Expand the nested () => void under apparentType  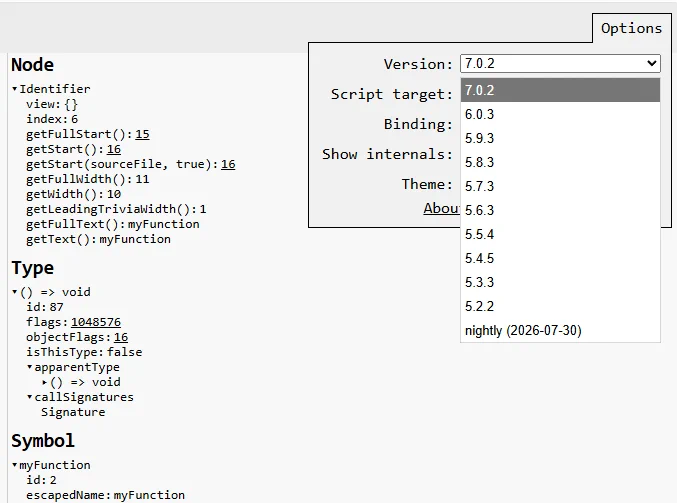45,382
